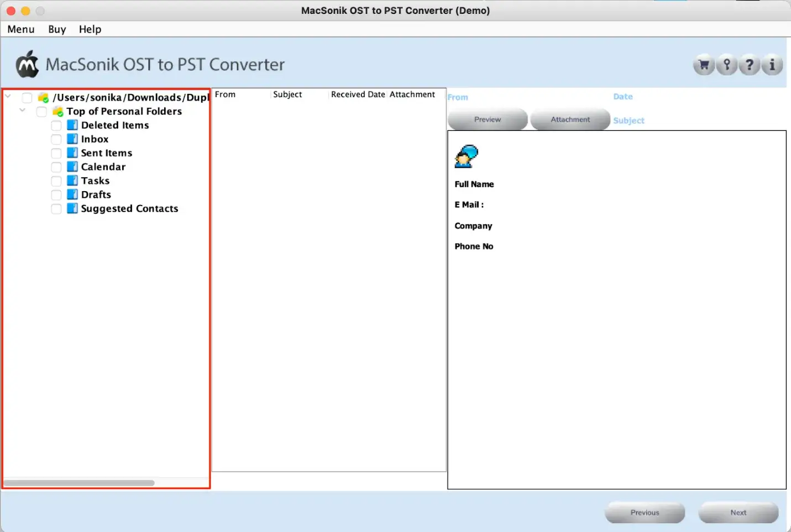The height and width of the screenshot is (532, 791).
Task: Click the Inbox folder icon
Action: coord(72,139)
